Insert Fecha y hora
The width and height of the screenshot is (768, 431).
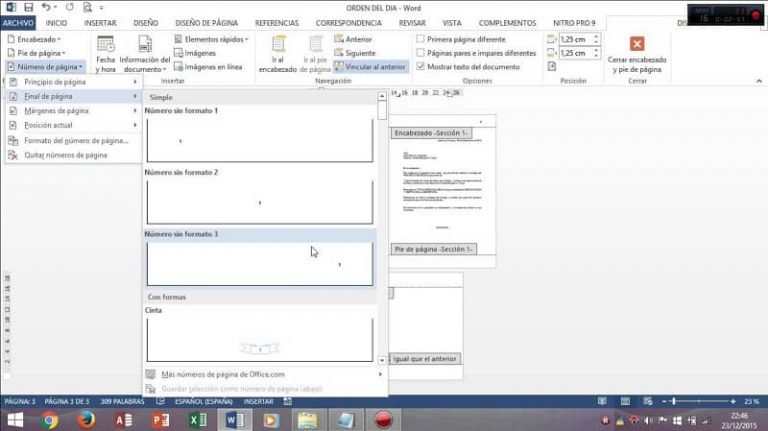coord(105,54)
